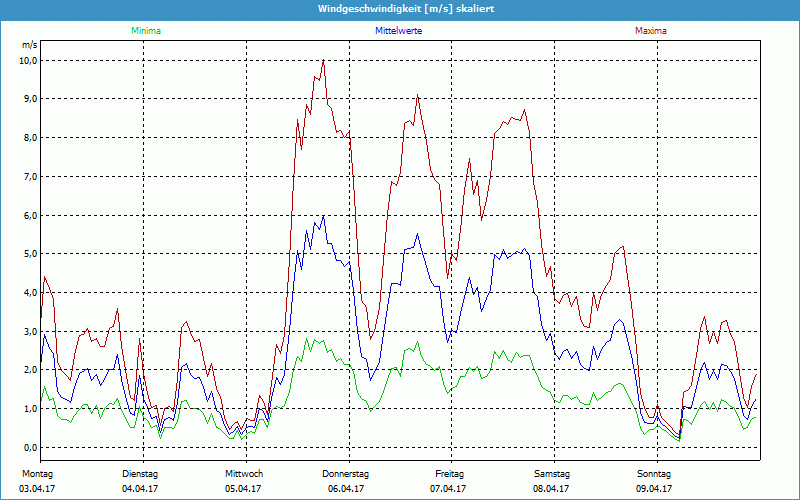This screenshot has width=800, height=500.
Task: Click the '10,0' y-axis value
Action: 29,61
